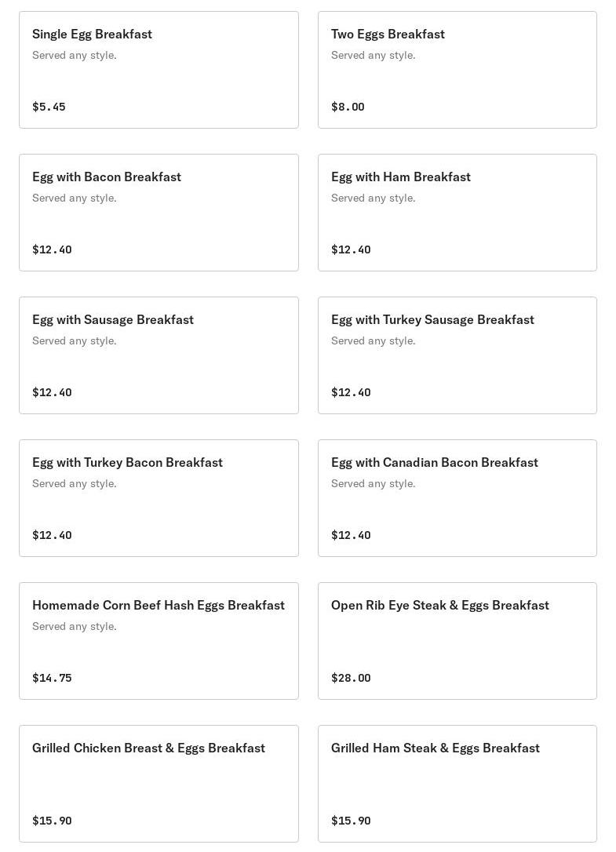Viewport: 616px width, 852px height.
Task: Choose Grilled Chicken Breast & Eggs Breakfast
Action: coord(159,784)
